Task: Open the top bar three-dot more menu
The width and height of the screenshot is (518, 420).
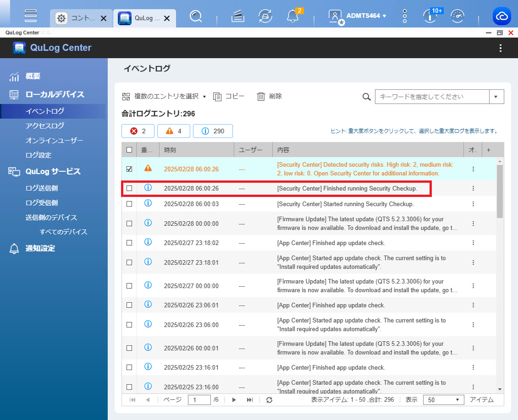Action: tap(405, 16)
